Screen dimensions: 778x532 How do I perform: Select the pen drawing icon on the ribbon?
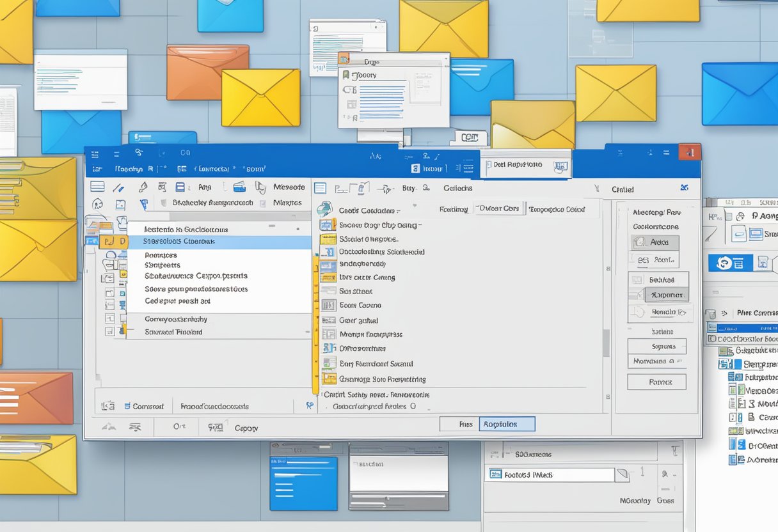click(x=118, y=188)
